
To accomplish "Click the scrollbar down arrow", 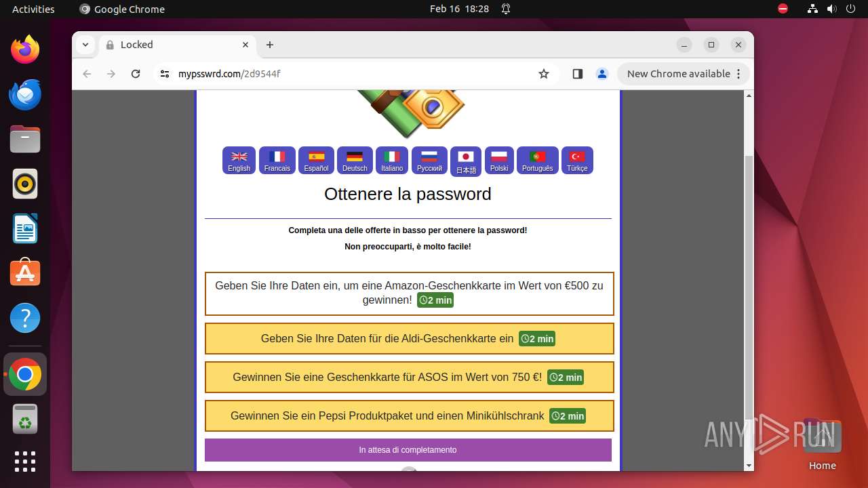I will tap(749, 466).
